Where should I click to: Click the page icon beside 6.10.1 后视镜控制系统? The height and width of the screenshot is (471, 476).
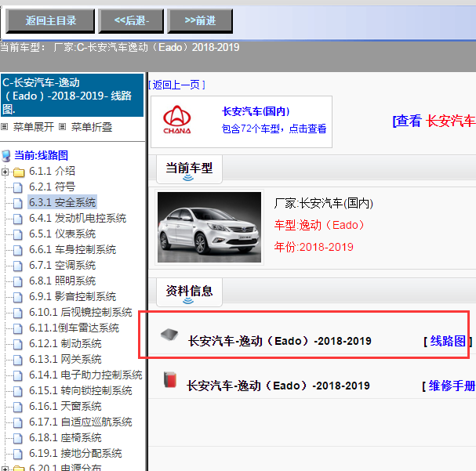18,313
